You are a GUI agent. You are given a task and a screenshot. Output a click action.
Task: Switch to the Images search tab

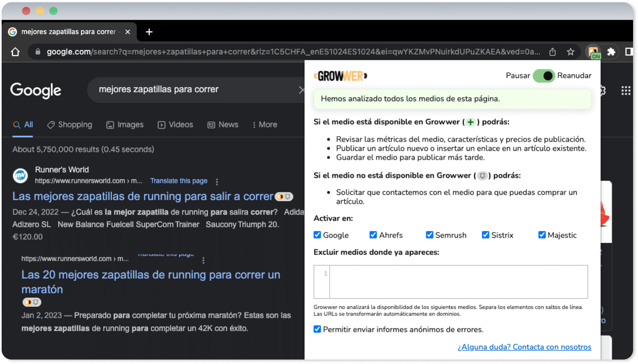[x=125, y=125]
